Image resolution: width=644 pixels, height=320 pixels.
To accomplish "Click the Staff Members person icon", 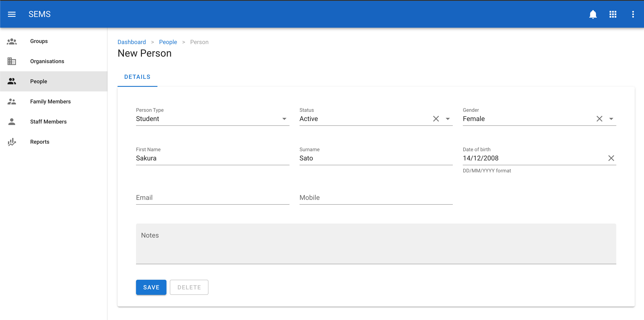I will (x=12, y=122).
